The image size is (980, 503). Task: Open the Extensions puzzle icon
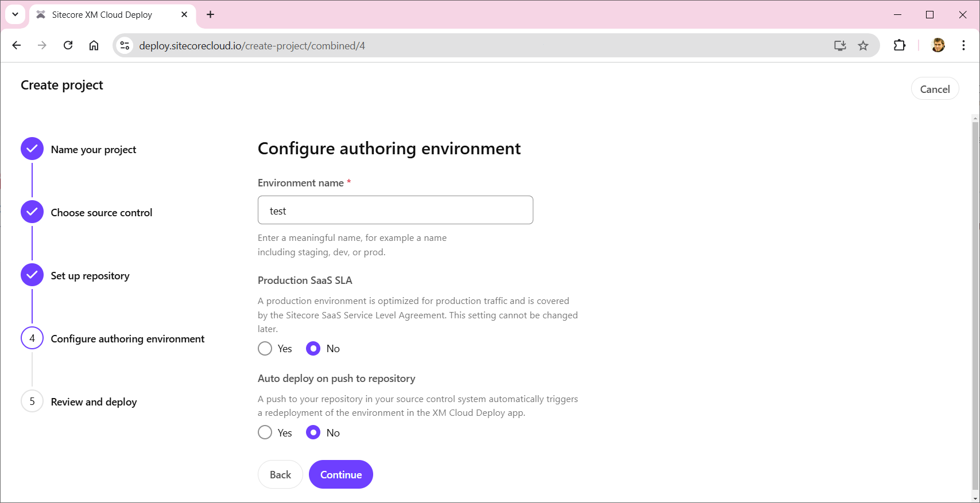point(900,45)
